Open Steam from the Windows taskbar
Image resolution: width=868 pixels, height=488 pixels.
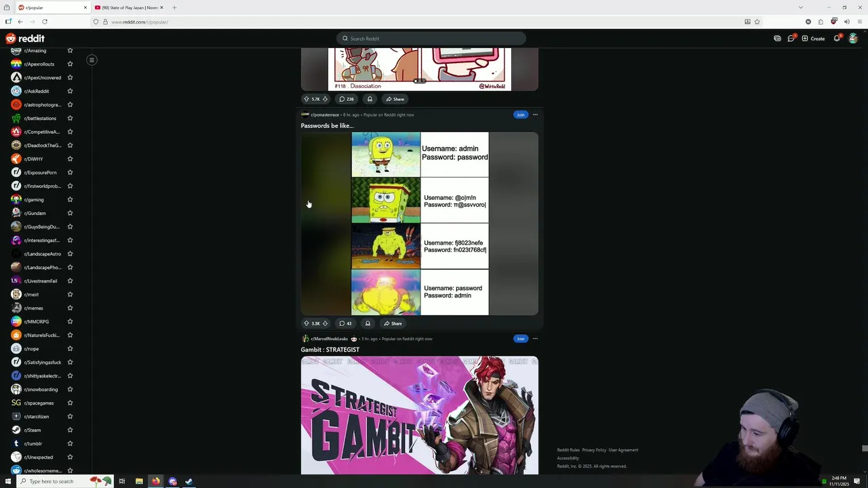189,481
